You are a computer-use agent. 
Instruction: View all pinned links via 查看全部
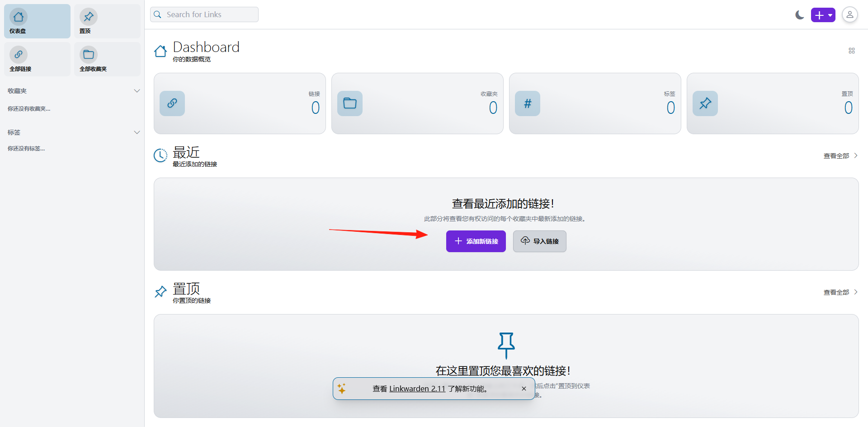click(840, 292)
